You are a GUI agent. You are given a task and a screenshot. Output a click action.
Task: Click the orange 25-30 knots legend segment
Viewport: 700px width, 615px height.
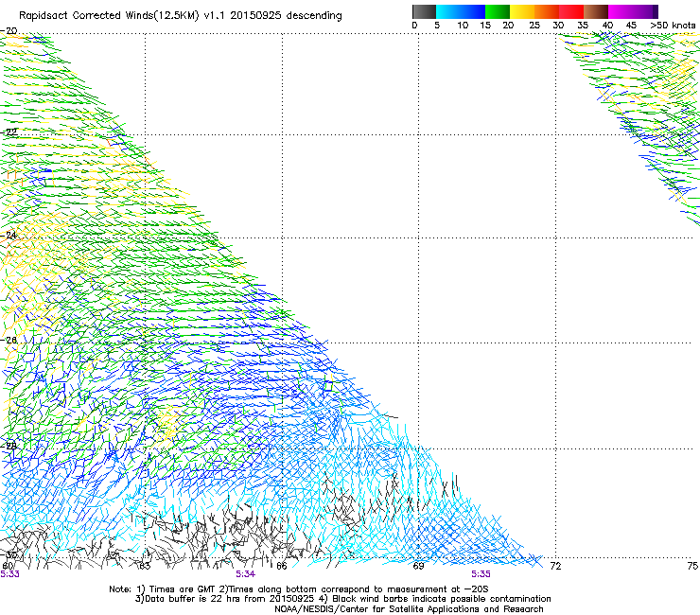tap(547, 11)
